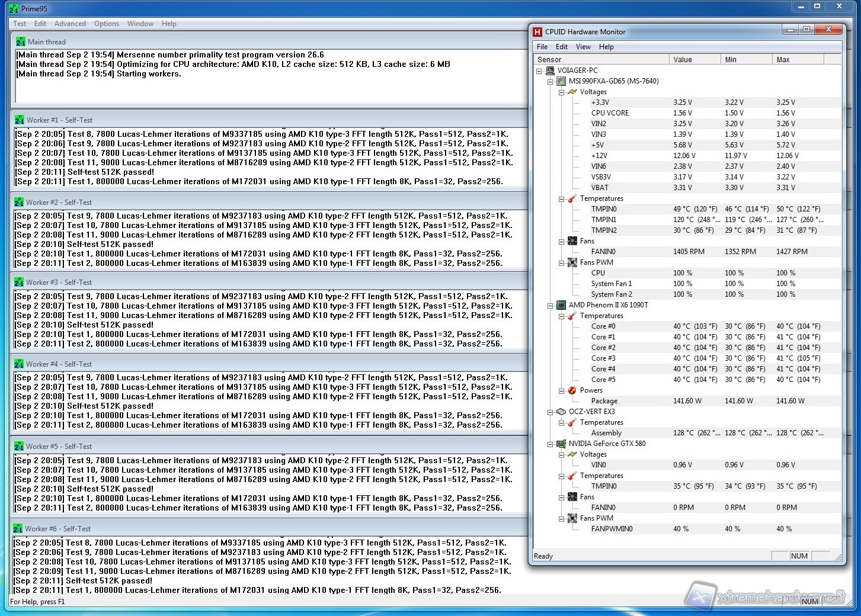Open the View menu in Hardware Monitor
861x616 pixels.
(x=583, y=47)
